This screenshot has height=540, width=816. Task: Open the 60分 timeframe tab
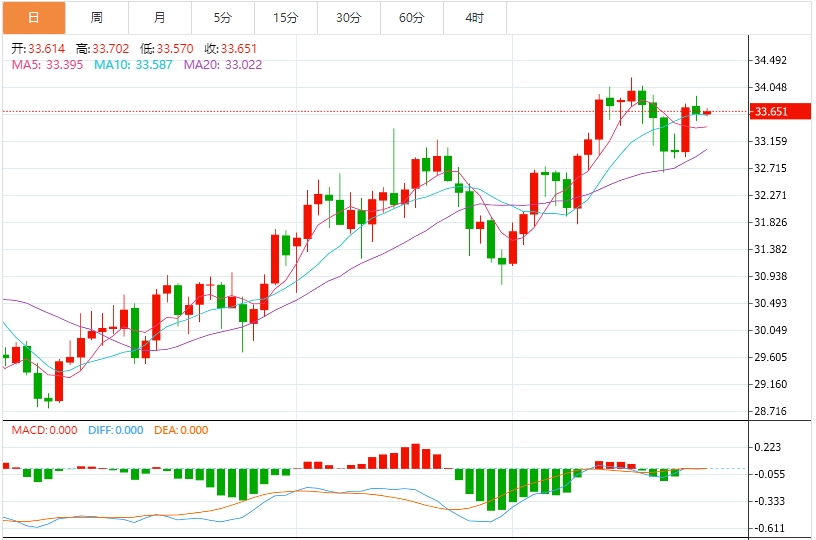click(x=412, y=18)
